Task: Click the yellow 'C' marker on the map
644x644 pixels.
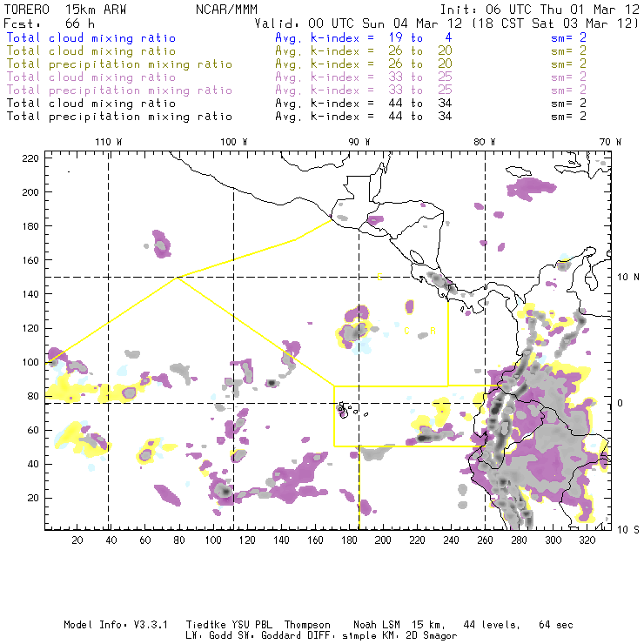Action: tap(406, 331)
